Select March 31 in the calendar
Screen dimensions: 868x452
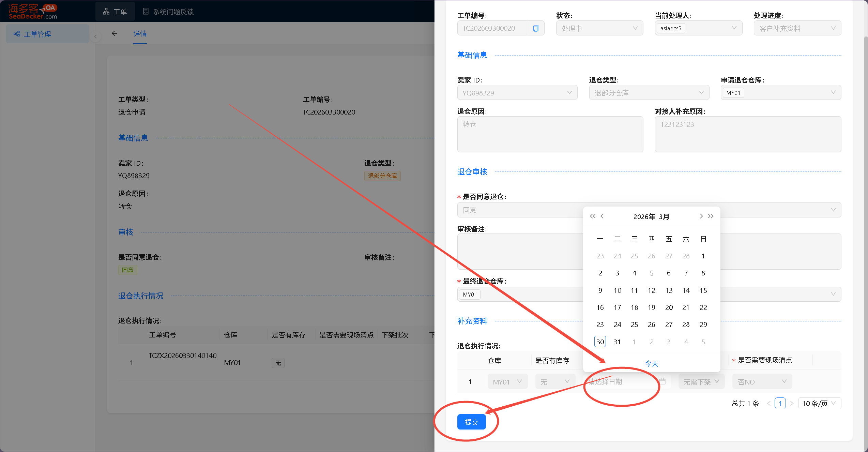(x=617, y=342)
